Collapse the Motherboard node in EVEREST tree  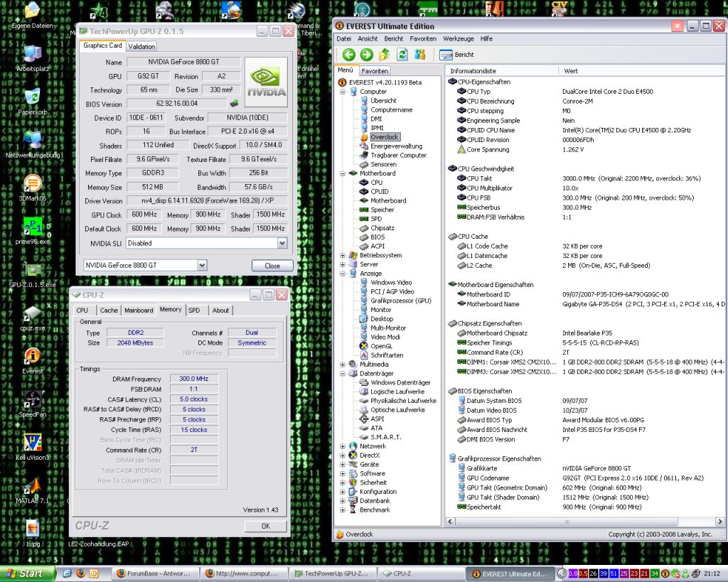343,173
